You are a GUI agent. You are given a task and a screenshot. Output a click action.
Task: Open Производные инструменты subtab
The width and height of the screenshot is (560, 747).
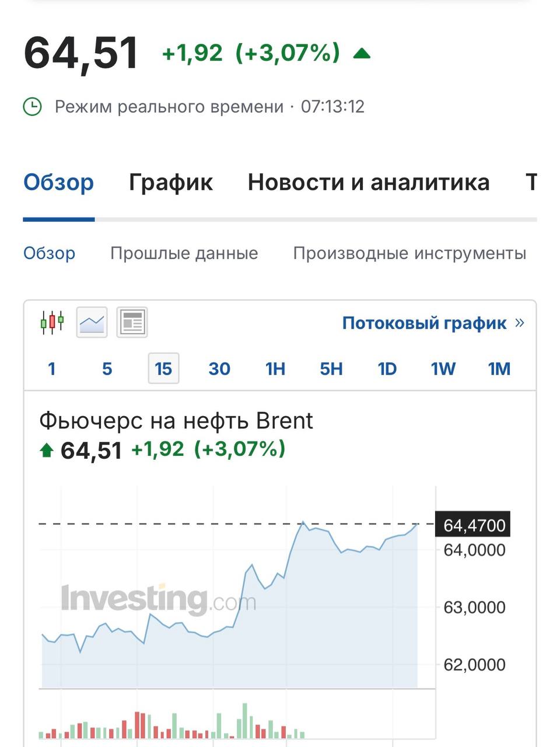click(x=409, y=253)
